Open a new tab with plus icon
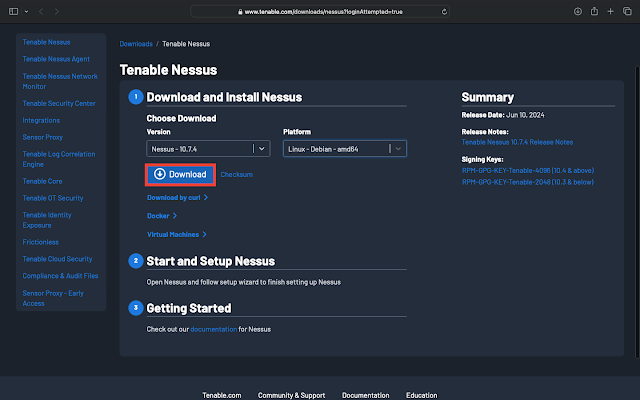Screen dimensions: 640x400 (x=610, y=11)
